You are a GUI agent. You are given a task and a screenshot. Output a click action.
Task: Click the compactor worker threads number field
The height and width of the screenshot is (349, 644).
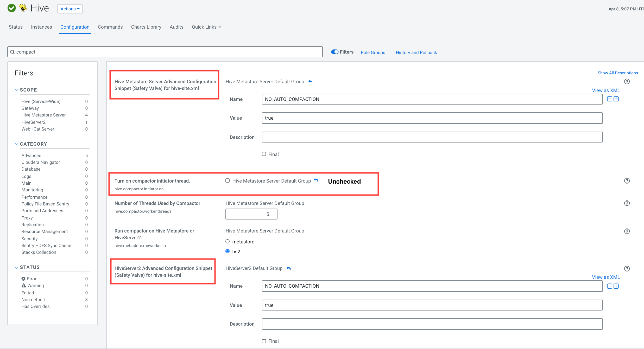pyautogui.click(x=251, y=214)
